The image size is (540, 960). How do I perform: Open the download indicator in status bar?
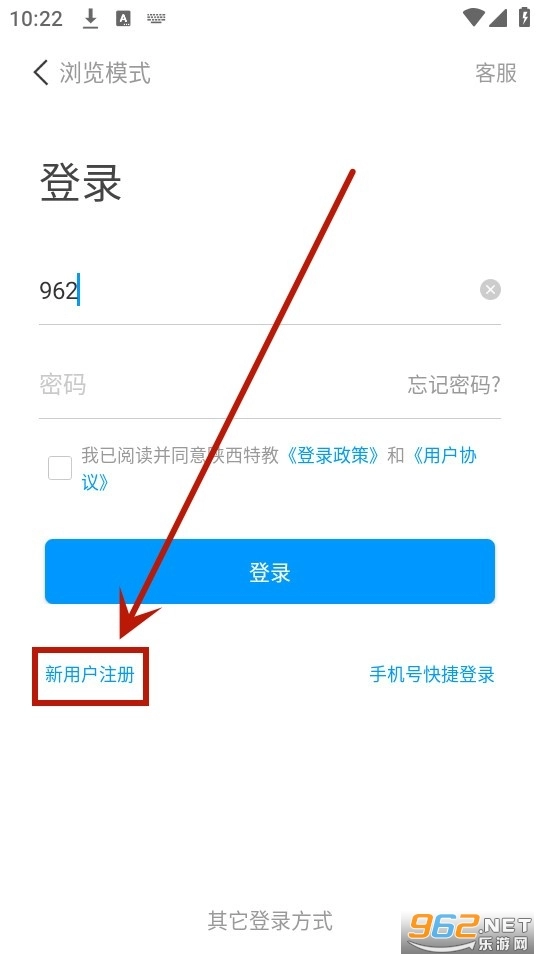point(91,18)
